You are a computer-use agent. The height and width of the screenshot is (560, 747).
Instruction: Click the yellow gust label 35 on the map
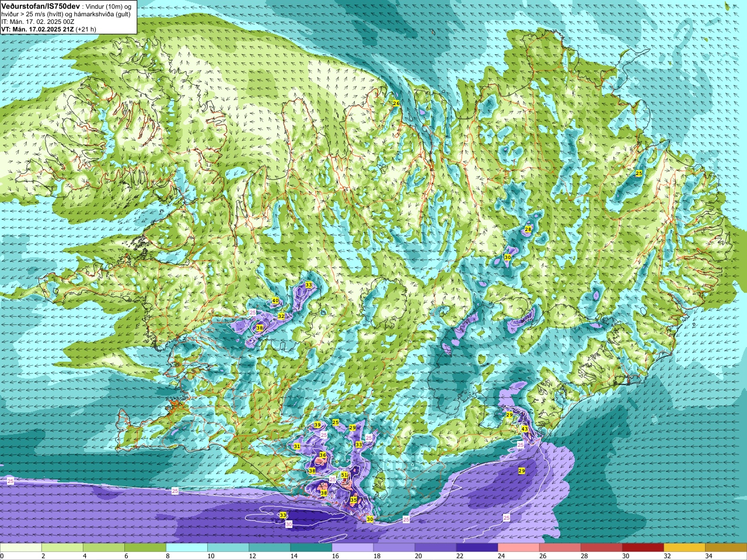point(353,500)
